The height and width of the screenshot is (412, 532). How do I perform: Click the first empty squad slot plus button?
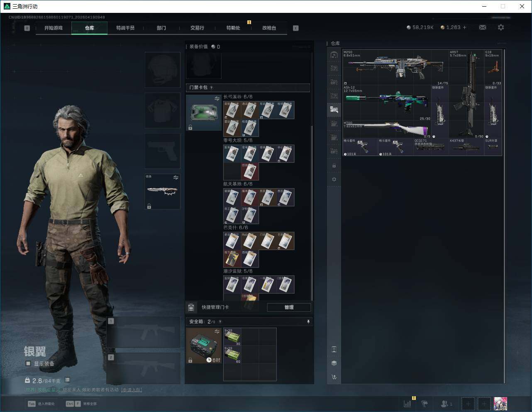coord(468,403)
